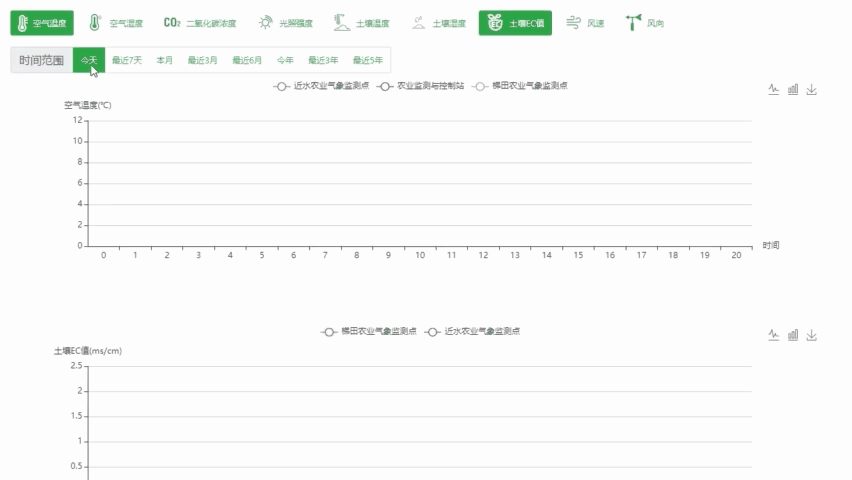Toggle 梯田农业气象监测点 in the EC chart legend

(x=368, y=331)
